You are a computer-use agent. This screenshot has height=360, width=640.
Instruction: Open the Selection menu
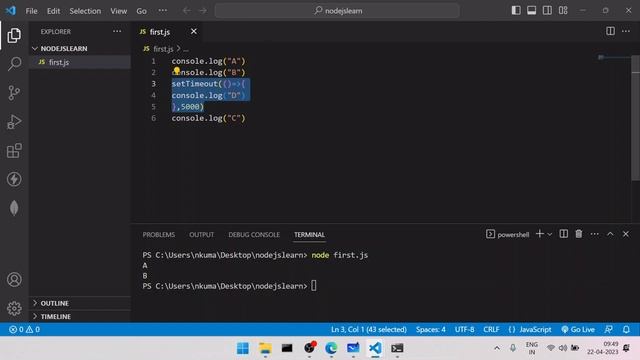tap(85, 11)
